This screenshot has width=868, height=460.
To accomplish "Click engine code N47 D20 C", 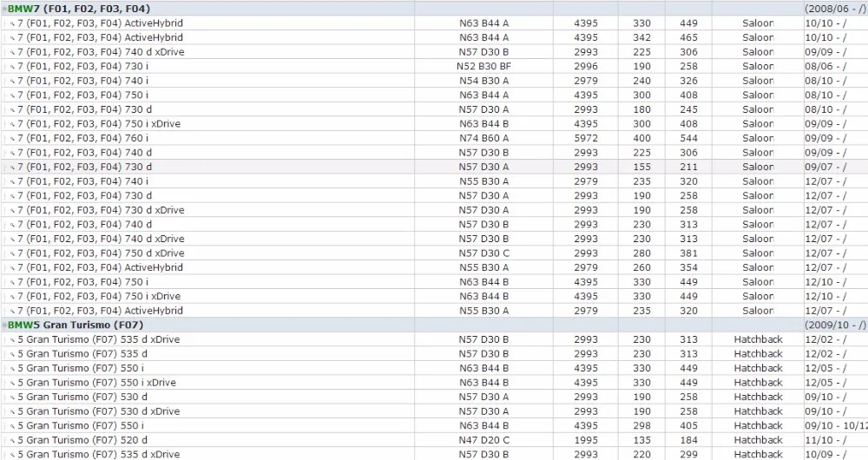I will (x=483, y=440).
